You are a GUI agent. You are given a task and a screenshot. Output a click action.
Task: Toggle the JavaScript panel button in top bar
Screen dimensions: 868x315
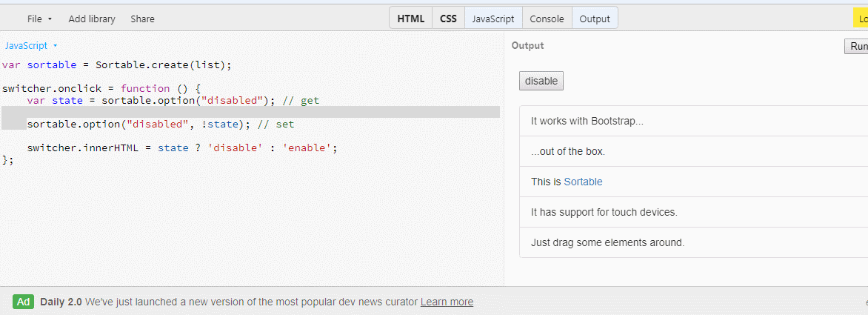(493, 19)
